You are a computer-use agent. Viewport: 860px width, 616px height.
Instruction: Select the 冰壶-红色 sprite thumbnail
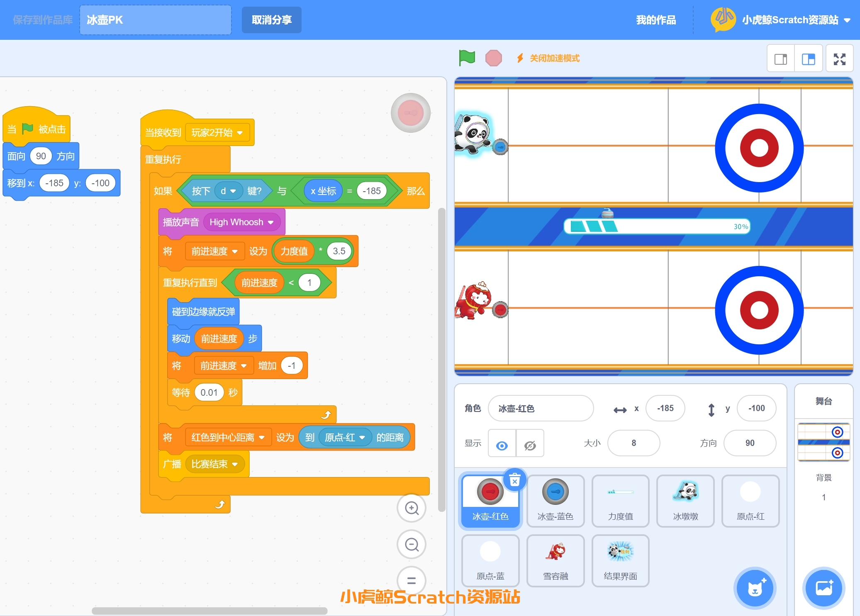pyautogui.click(x=490, y=501)
